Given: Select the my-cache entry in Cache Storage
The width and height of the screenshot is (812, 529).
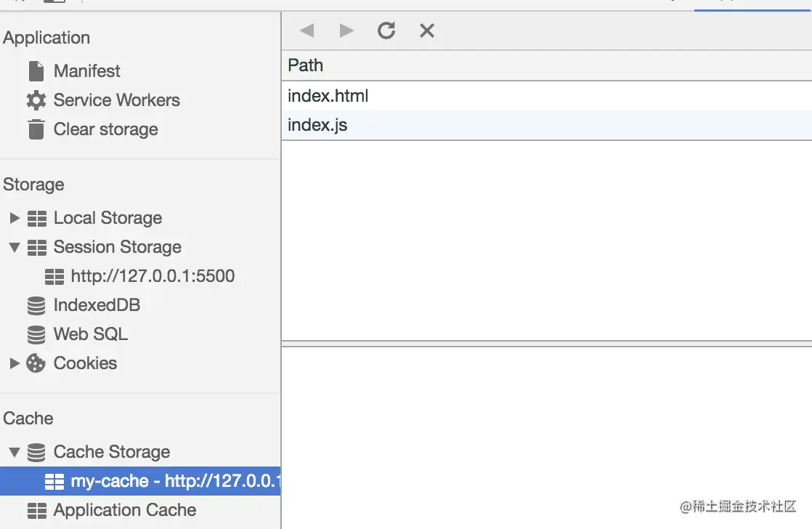Looking at the screenshot, I should pos(140,481).
